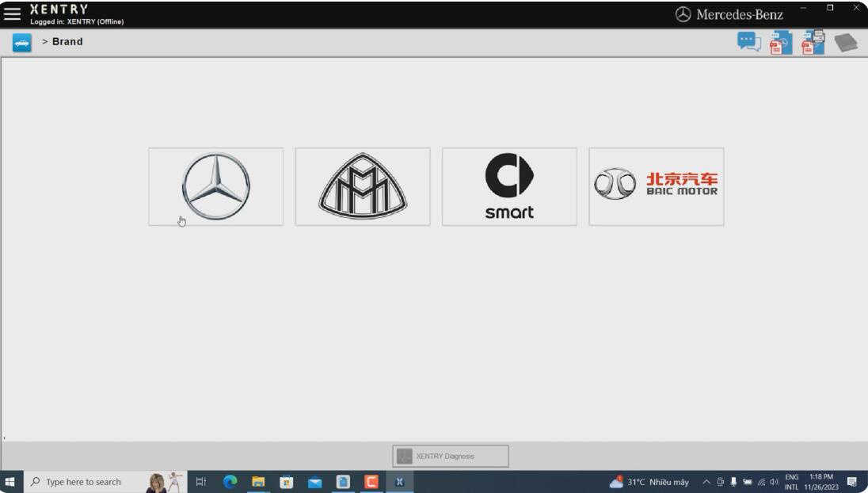Open the Windows Start menu
868x493 pixels.
click(10, 482)
